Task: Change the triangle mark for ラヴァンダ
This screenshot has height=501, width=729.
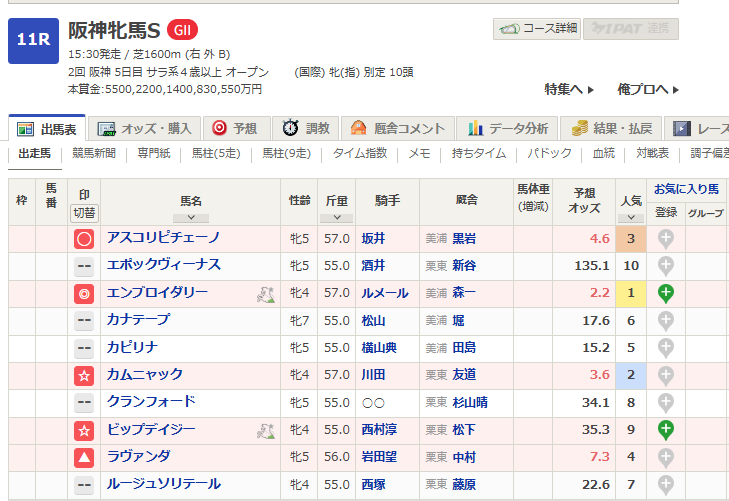Action: tap(84, 458)
